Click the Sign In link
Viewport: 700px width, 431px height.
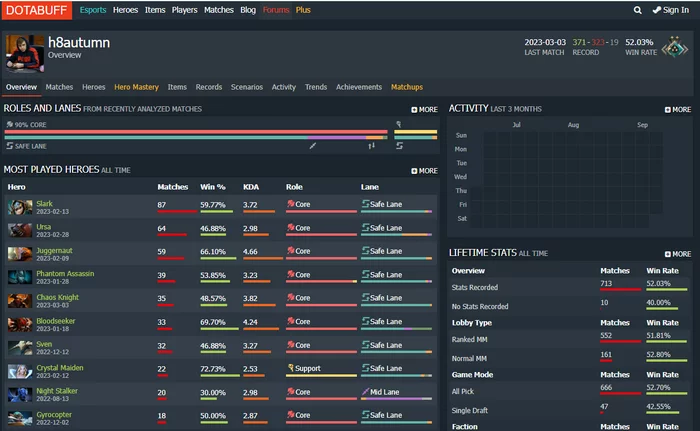671,10
